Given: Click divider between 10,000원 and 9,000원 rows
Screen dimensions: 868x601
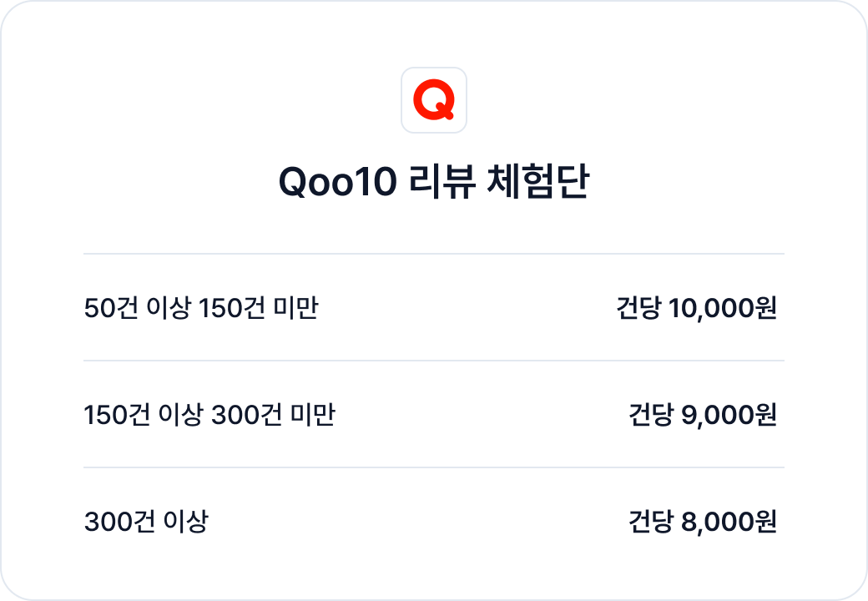Looking at the screenshot, I should pyautogui.click(x=434, y=361).
